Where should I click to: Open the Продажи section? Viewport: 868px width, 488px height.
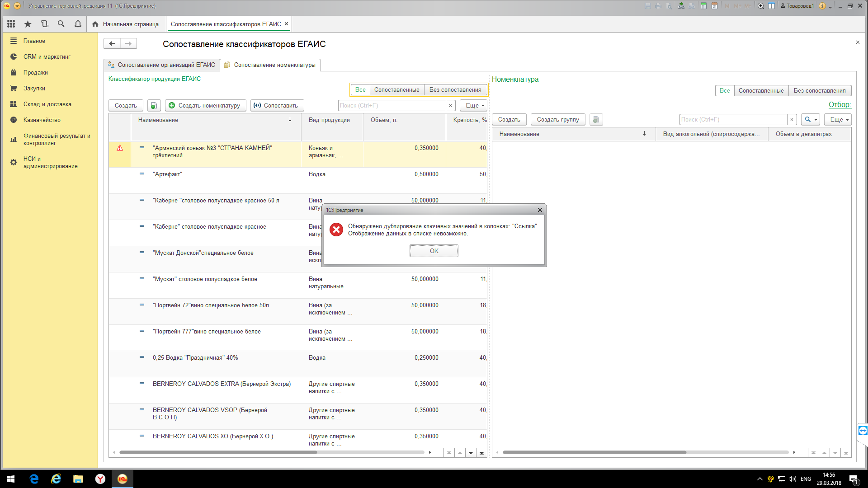(x=36, y=73)
